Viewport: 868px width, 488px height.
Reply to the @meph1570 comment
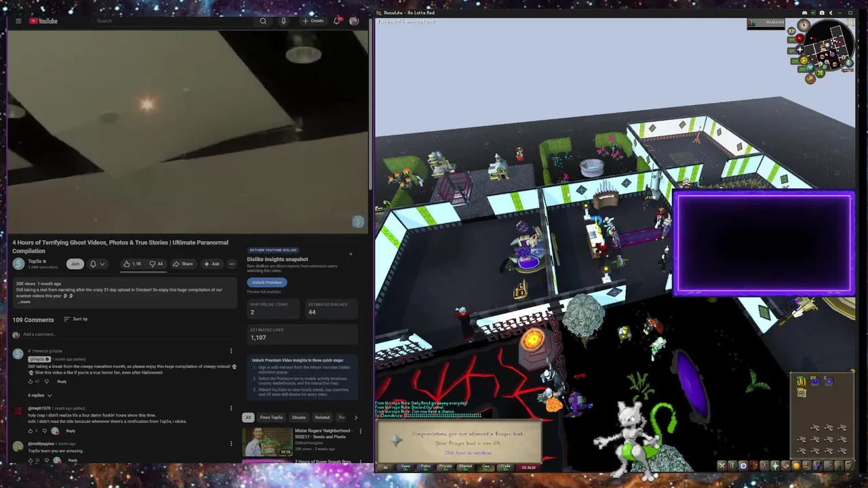71,430
